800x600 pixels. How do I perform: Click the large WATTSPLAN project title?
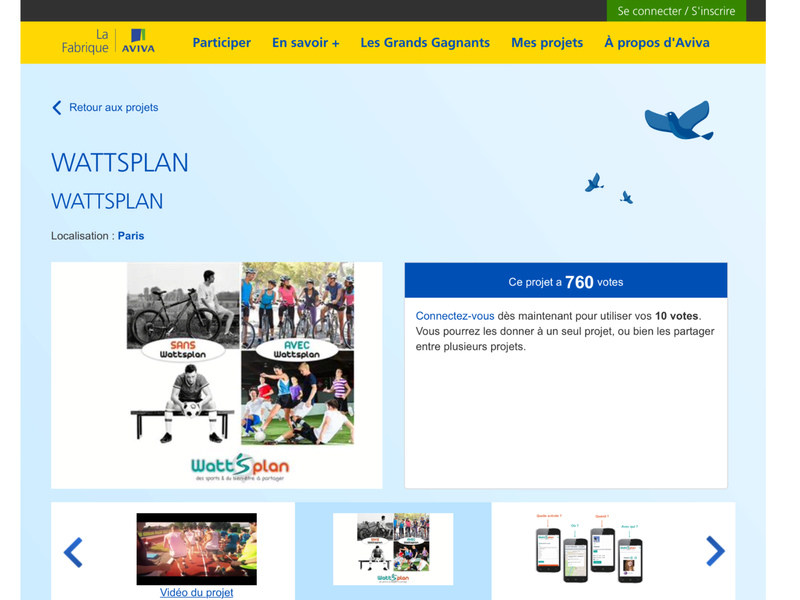pos(120,163)
